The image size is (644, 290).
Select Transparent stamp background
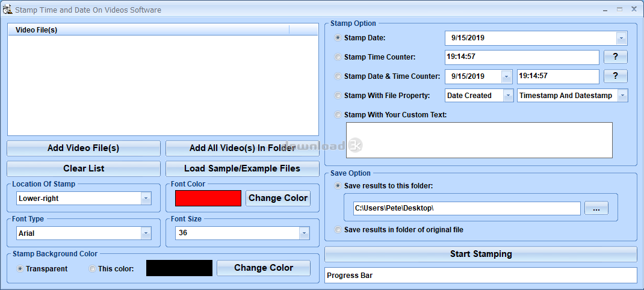click(20, 268)
